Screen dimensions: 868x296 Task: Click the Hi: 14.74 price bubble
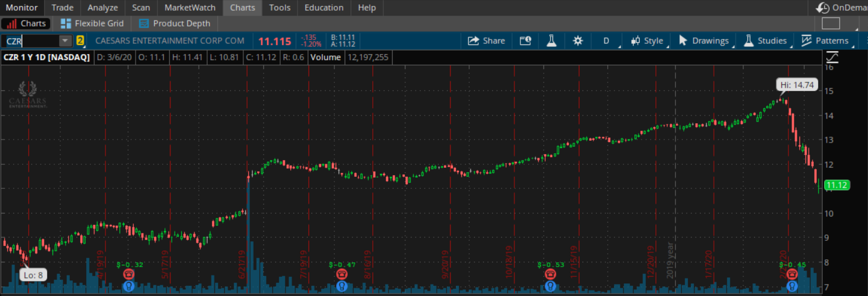tap(797, 85)
